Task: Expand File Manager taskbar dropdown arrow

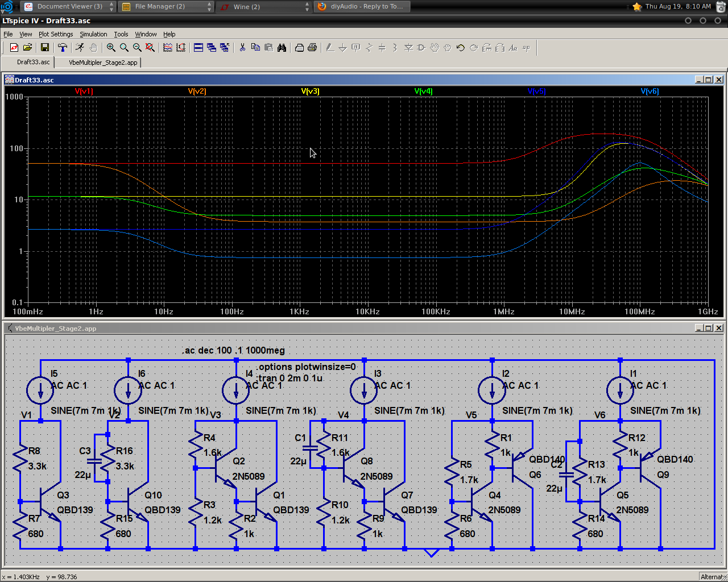Action: (x=209, y=6)
